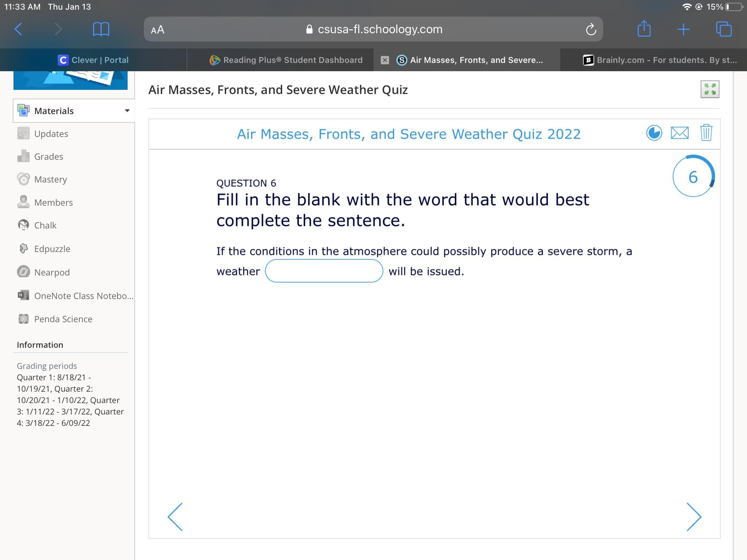
Task: Go to the next quiz question arrow
Action: pyautogui.click(x=694, y=517)
